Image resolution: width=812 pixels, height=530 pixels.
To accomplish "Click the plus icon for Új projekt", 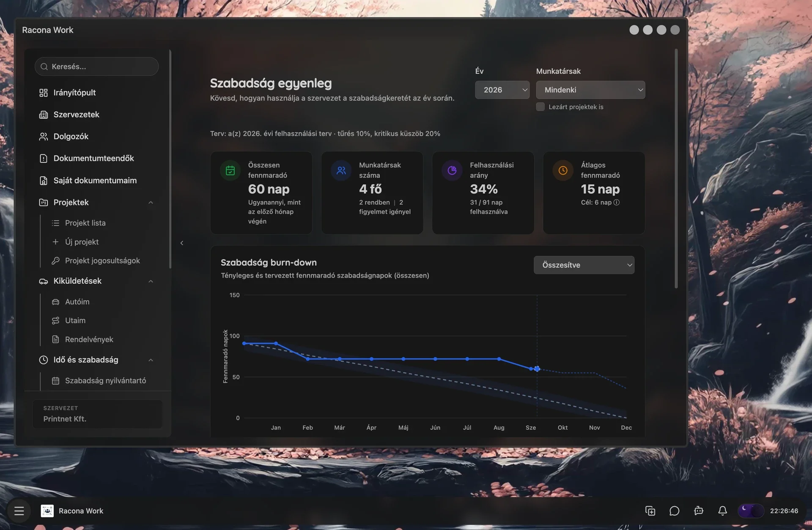I will point(55,242).
